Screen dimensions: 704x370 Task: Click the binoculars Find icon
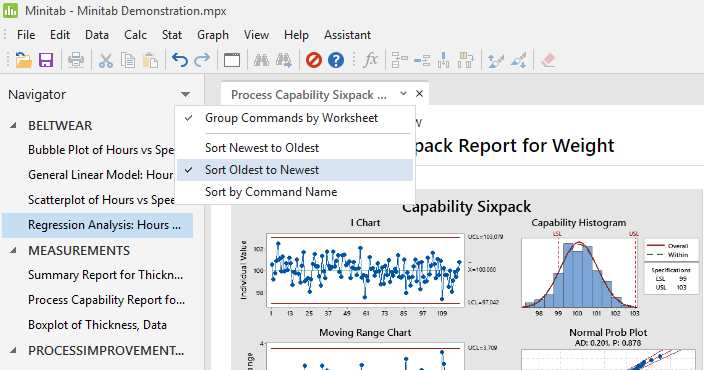[x=261, y=60]
